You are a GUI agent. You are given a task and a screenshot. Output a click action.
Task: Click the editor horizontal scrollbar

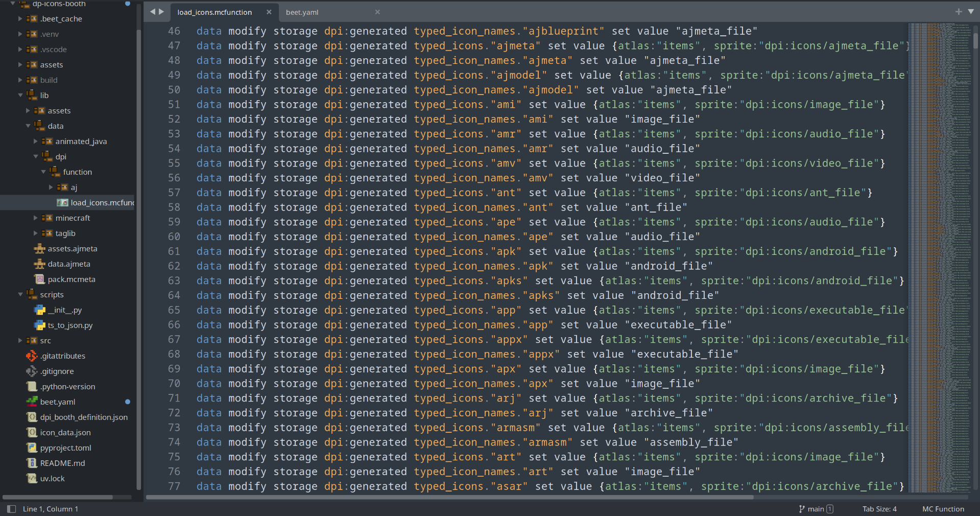point(449,497)
